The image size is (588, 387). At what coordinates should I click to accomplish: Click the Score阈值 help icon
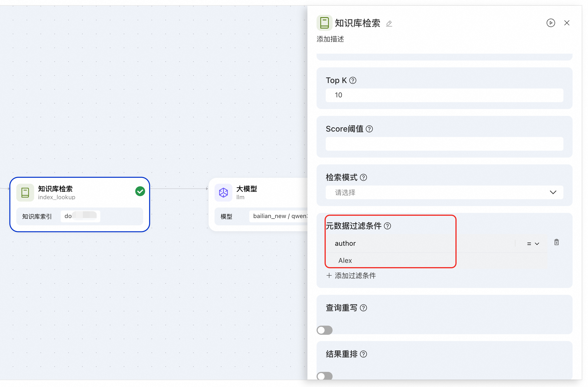(x=369, y=129)
